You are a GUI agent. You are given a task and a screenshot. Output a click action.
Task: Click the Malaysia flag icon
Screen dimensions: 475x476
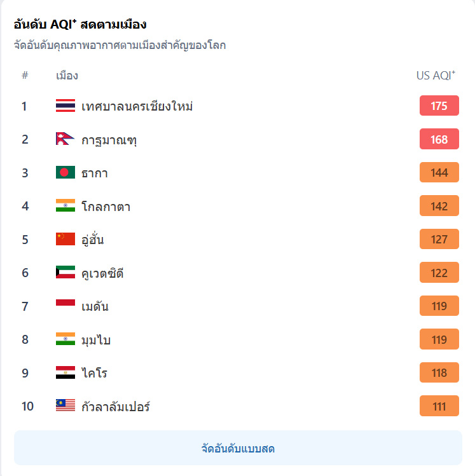(65, 405)
